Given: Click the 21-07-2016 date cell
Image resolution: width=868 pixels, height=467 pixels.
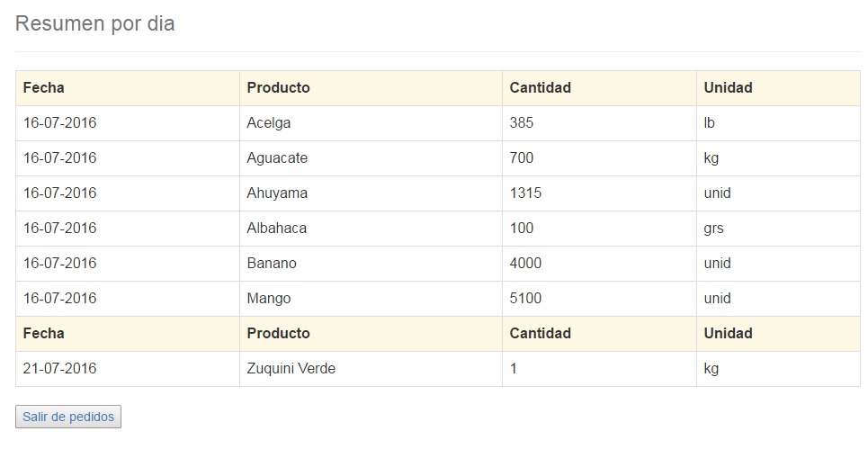Looking at the screenshot, I should click(128, 369).
